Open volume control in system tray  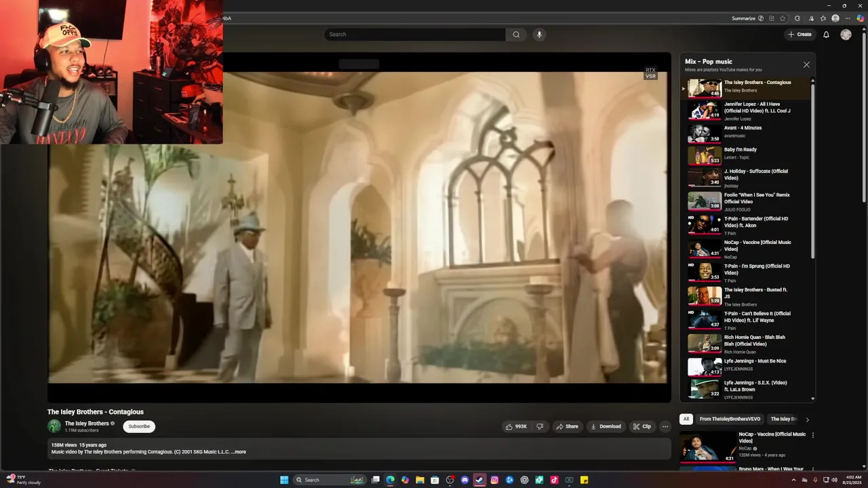(x=834, y=480)
